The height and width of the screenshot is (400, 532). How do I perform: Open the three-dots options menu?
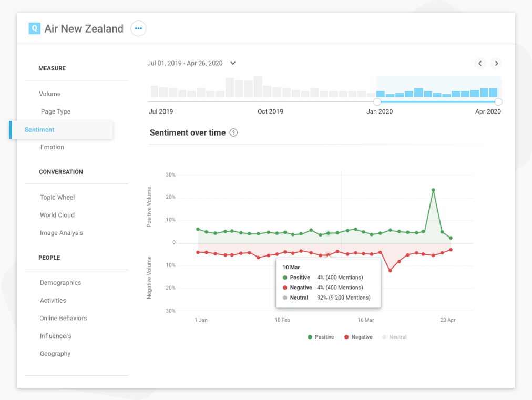click(x=138, y=28)
